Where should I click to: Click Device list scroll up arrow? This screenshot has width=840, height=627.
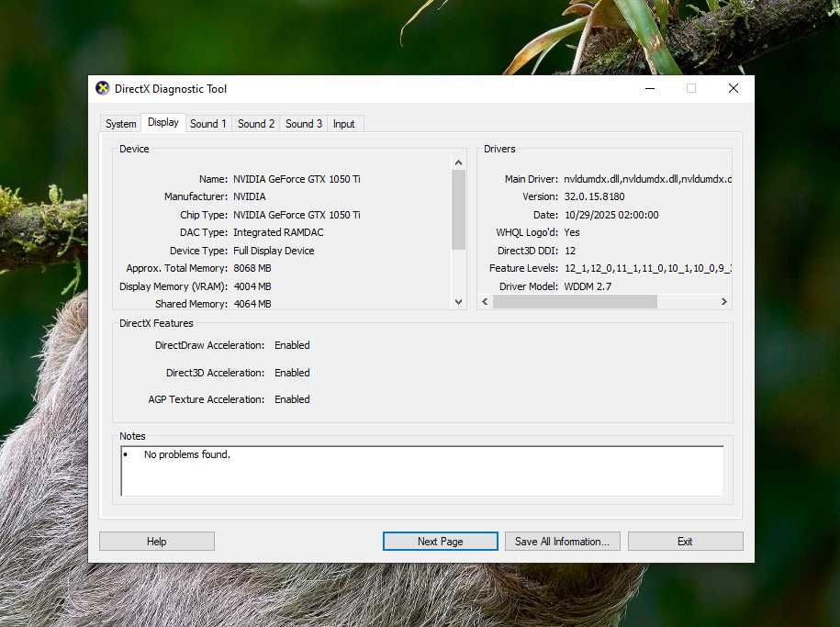point(458,162)
